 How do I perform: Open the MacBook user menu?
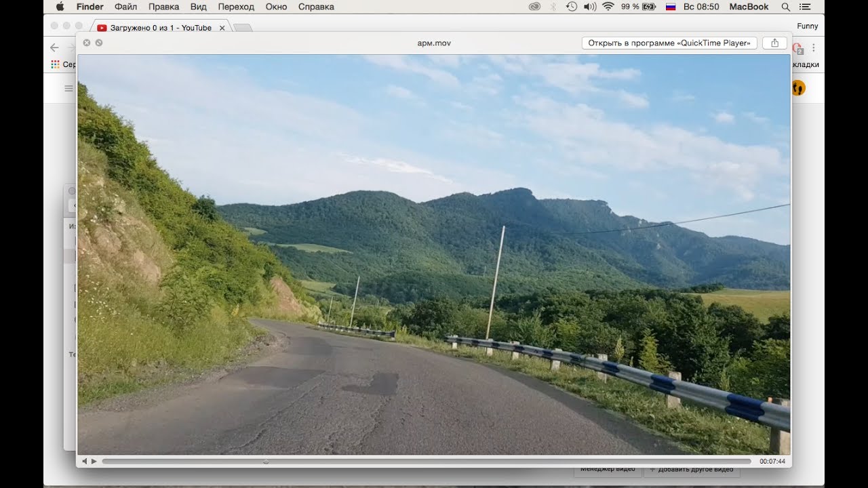749,7
